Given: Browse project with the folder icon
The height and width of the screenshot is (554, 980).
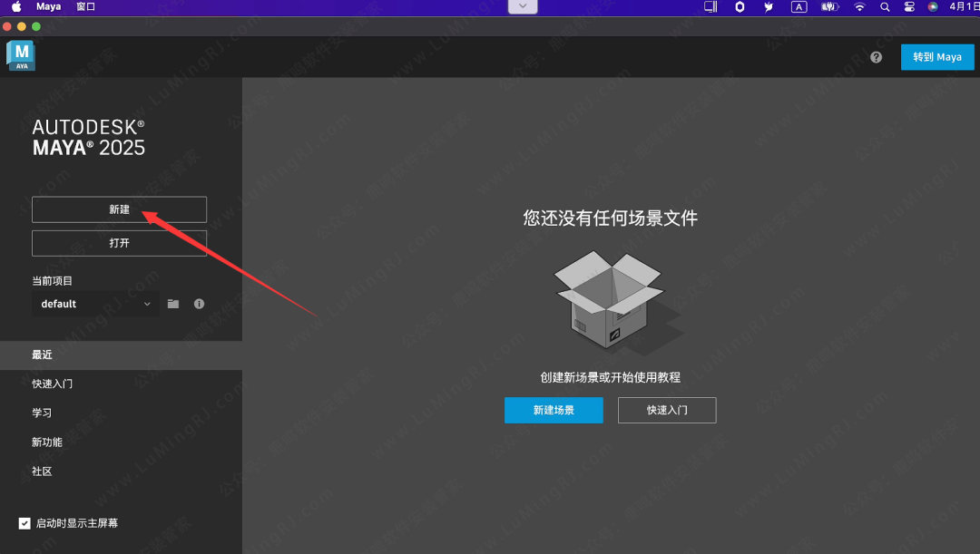Looking at the screenshot, I should (x=172, y=304).
